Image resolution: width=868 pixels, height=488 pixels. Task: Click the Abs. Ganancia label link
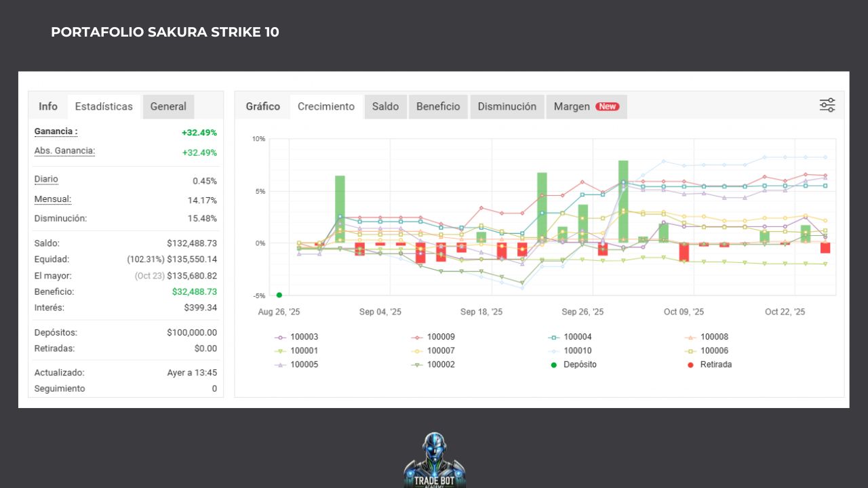tap(64, 151)
